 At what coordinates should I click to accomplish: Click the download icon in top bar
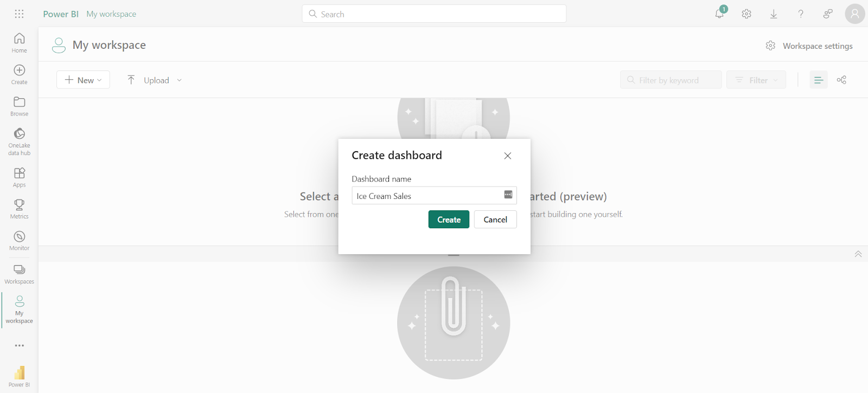774,14
